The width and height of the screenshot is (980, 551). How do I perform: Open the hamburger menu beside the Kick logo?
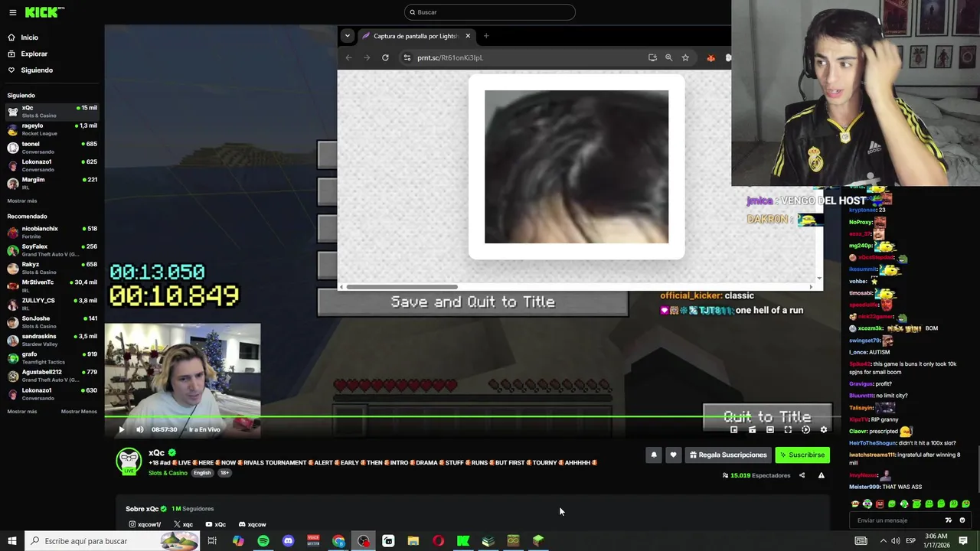(11, 12)
